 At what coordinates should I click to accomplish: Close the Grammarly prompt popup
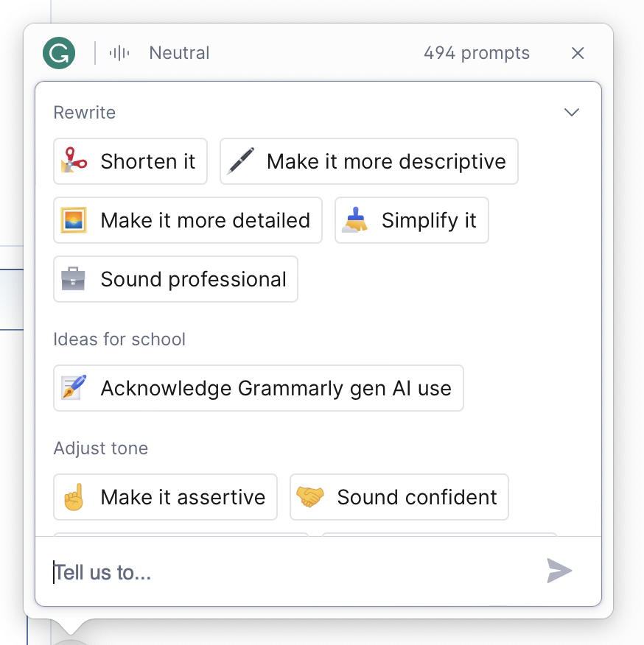578,53
